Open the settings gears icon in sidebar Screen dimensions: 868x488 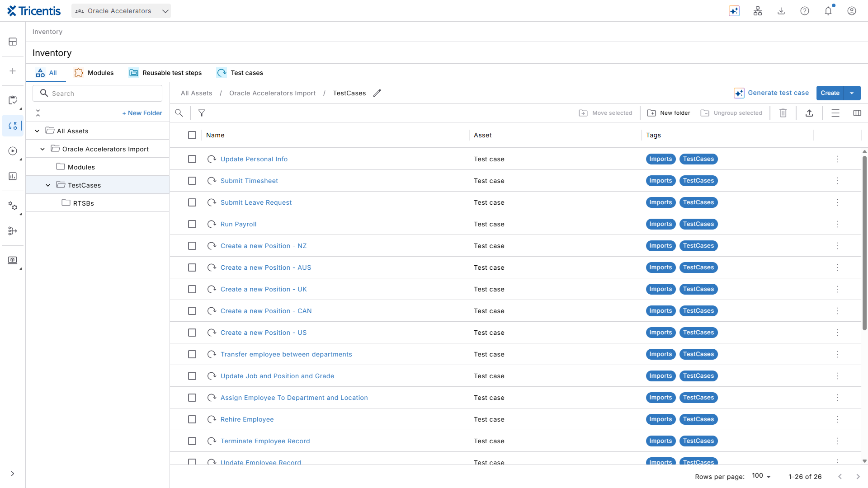tap(13, 206)
